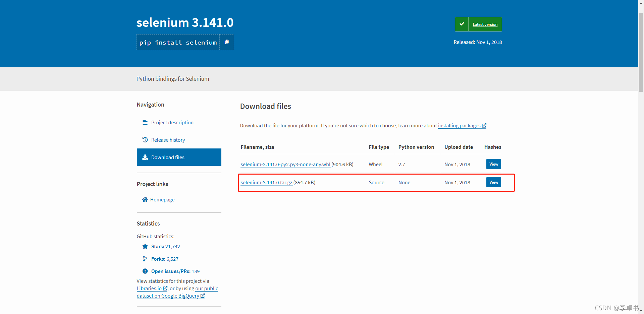
Task: Click the Download files section heading
Action: [x=265, y=106]
